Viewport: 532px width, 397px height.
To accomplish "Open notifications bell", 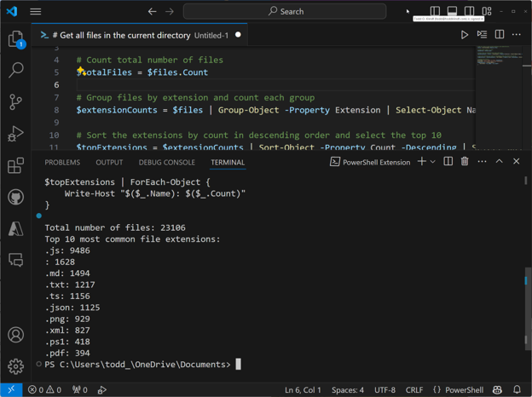I will (x=517, y=390).
